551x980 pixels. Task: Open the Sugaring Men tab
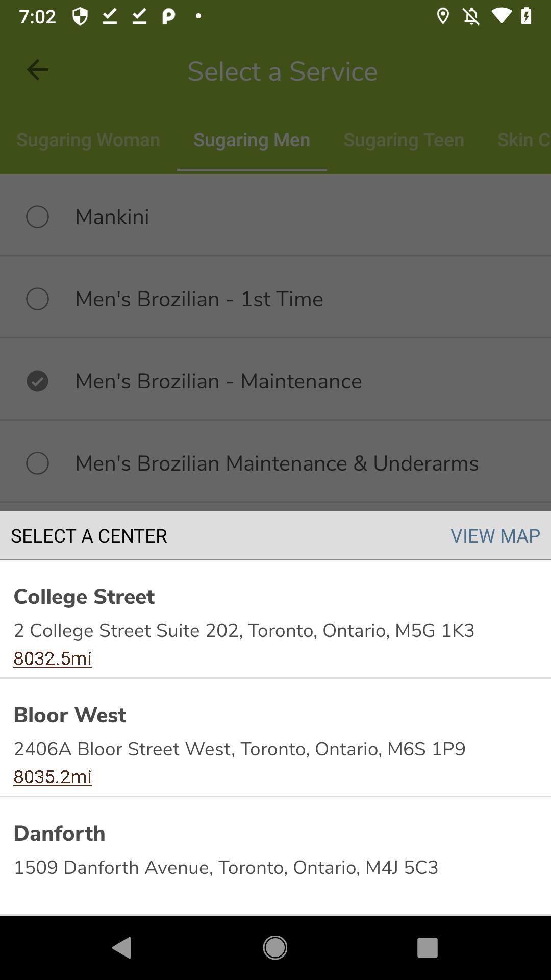pyautogui.click(x=252, y=140)
